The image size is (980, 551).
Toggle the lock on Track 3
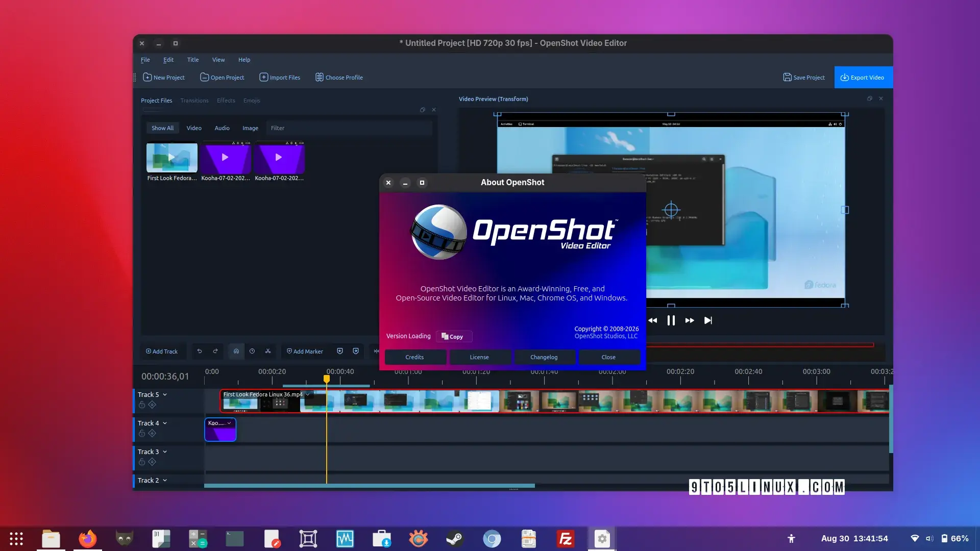pyautogui.click(x=142, y=462)
